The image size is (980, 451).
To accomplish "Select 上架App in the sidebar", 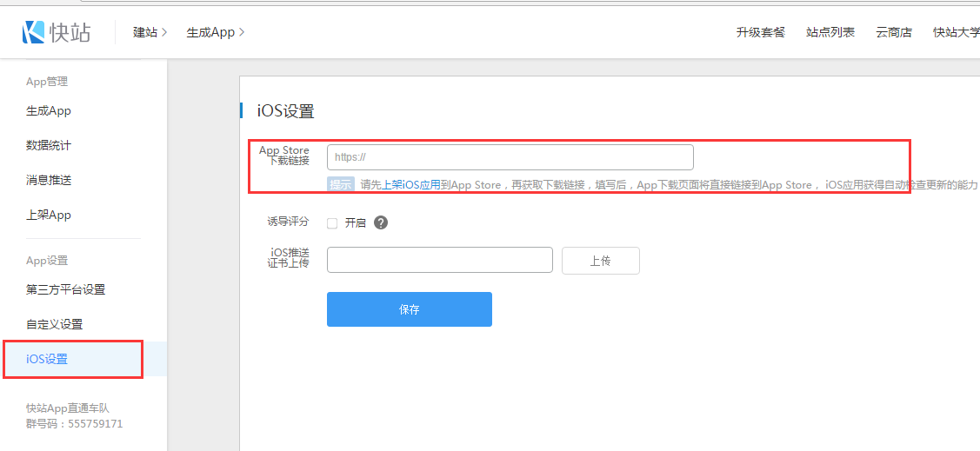I will 49,215.
